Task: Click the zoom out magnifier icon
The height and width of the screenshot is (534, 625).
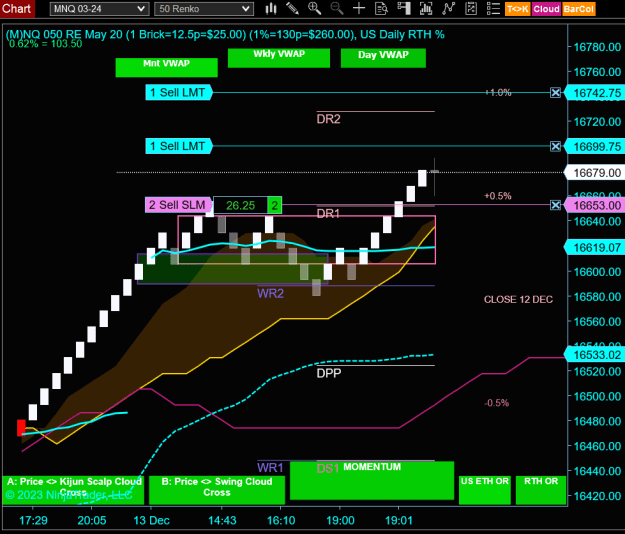Action: point(337,9)
